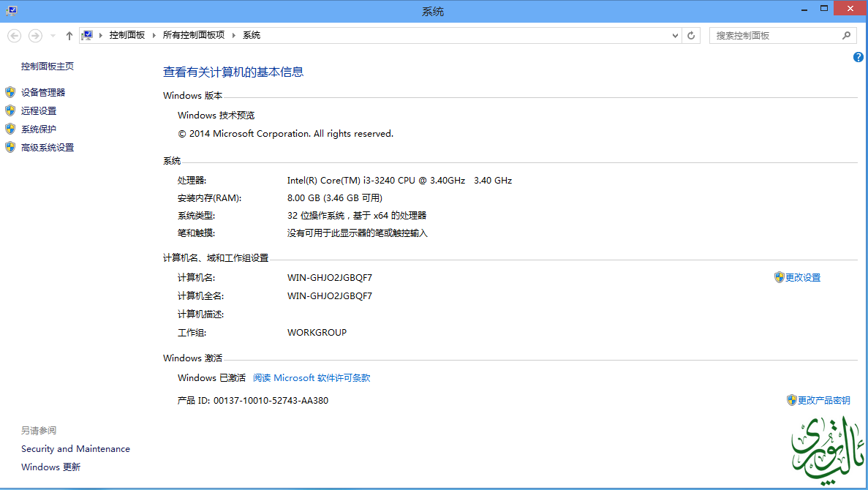The width and height of the screenshot is (868, 490).
Task: Open the address bar history dropdown
Action: (x=675, y=35)
